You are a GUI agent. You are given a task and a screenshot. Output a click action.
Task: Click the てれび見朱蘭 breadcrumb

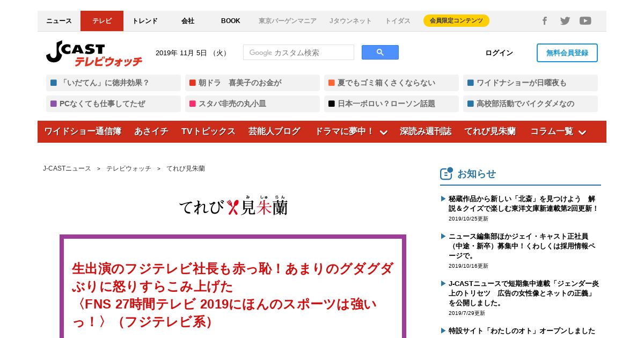click(x=186, y=168)
